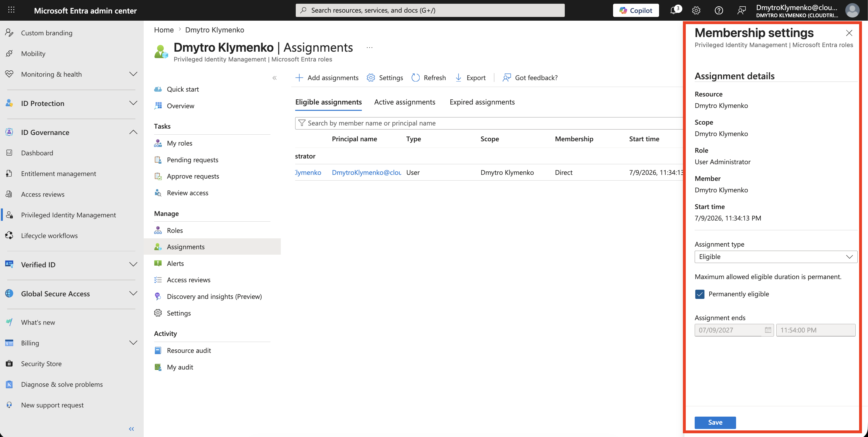This screenshot has width=868, height=437.
Task: Open the Assignment type dropdown
Action: pyautogui.click(x=776, y=257)
